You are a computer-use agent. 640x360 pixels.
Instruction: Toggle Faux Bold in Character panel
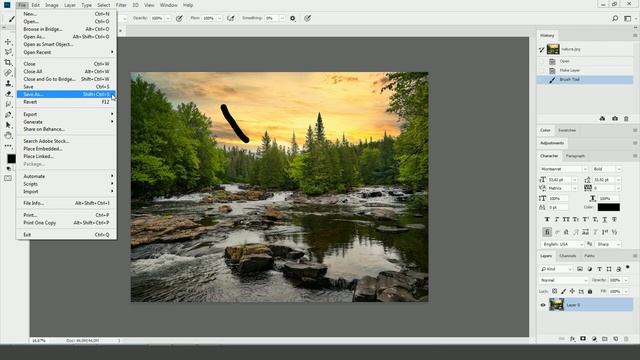coord(547,220)
